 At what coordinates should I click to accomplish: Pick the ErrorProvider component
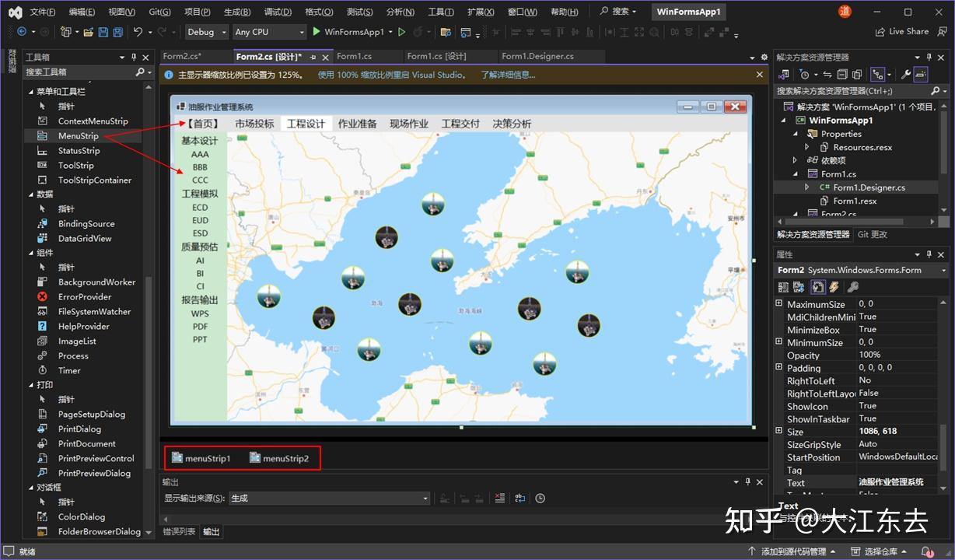tap(85, 297)
